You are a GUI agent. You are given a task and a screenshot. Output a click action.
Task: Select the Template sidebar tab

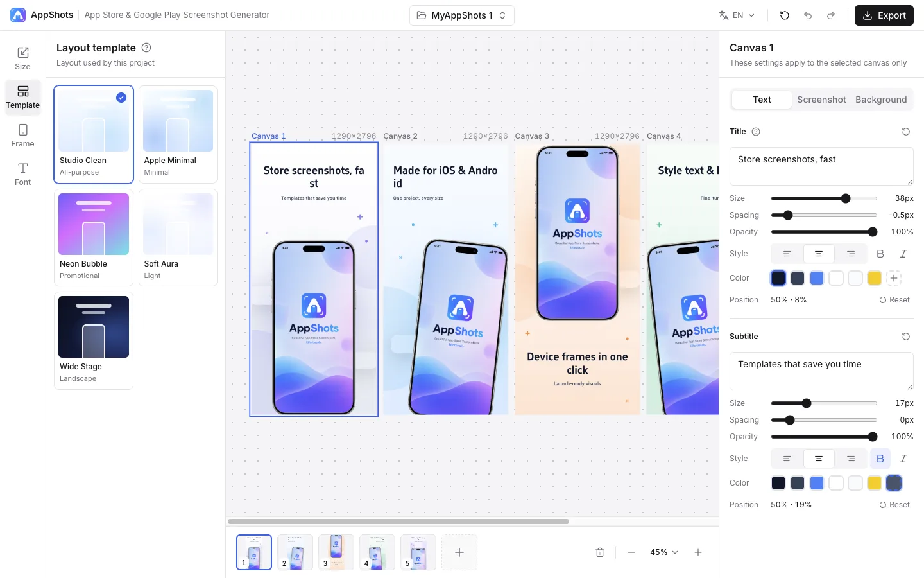(x=22, y=97)
